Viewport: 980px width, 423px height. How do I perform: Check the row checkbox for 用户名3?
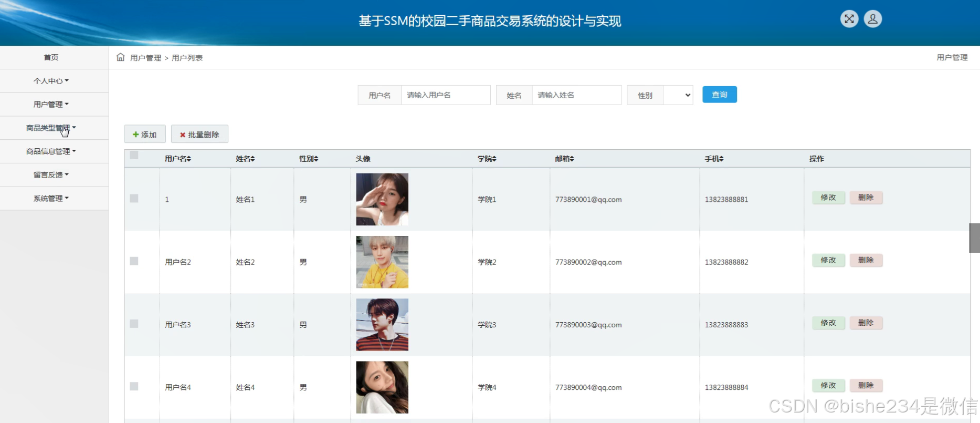pos(134,324)
